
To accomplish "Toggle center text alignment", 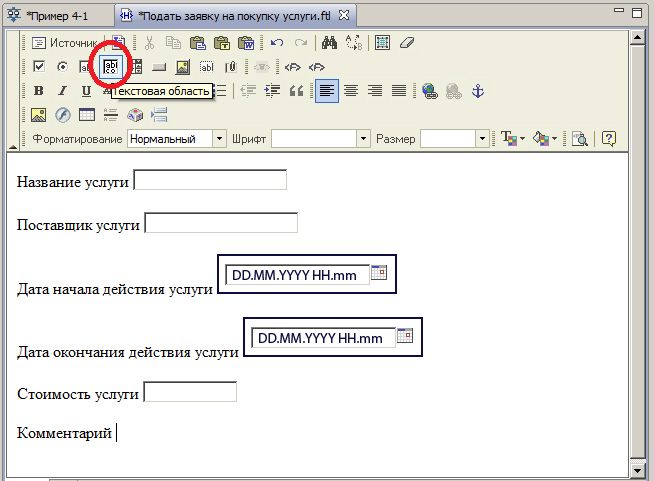I will 351,91.
